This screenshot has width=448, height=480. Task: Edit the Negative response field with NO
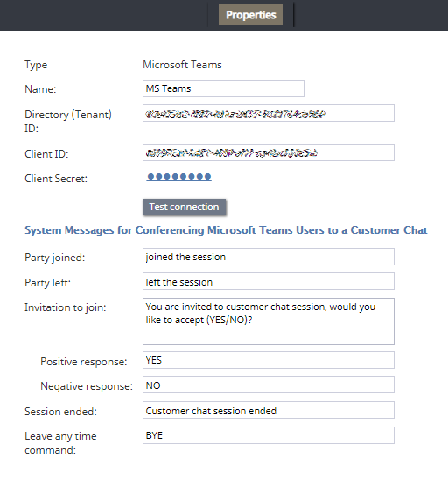269,385
